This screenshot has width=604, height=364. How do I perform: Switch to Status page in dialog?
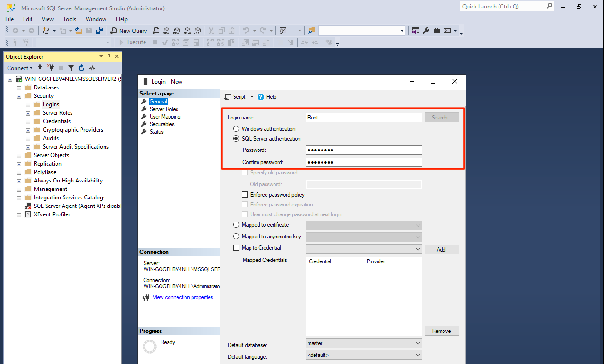(x=156, y=132)
